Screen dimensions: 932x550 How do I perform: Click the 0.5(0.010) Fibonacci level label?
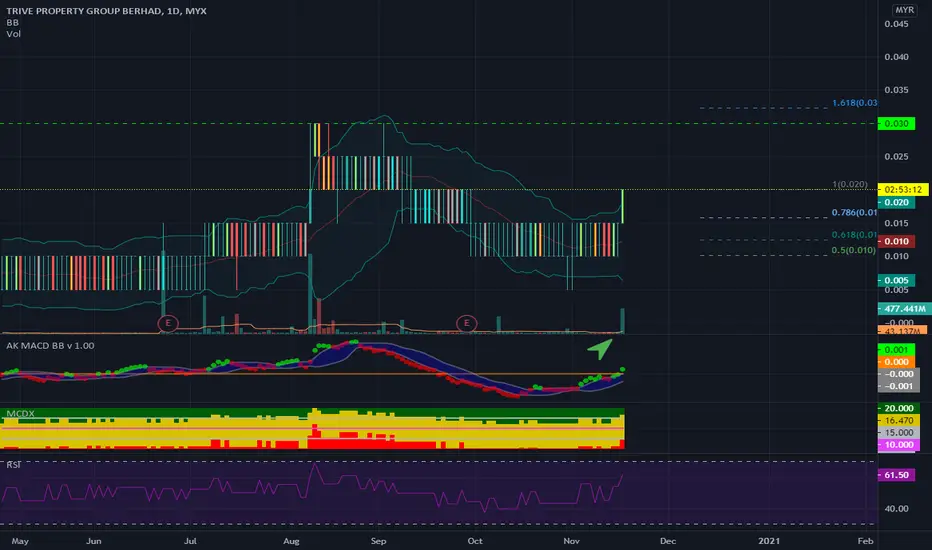pyautogui.click(x=854, y=250)
